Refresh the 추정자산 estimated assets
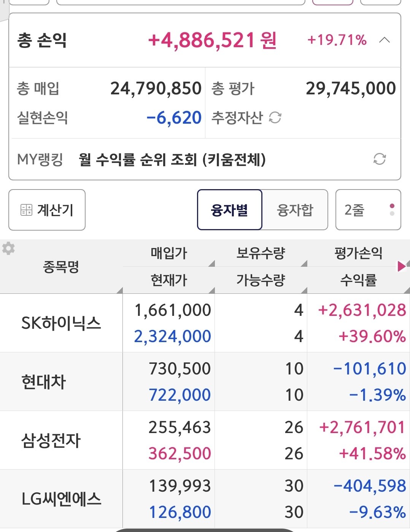This screenshot has height=532, width=410. pyautogui.click(x=275, y=118)
